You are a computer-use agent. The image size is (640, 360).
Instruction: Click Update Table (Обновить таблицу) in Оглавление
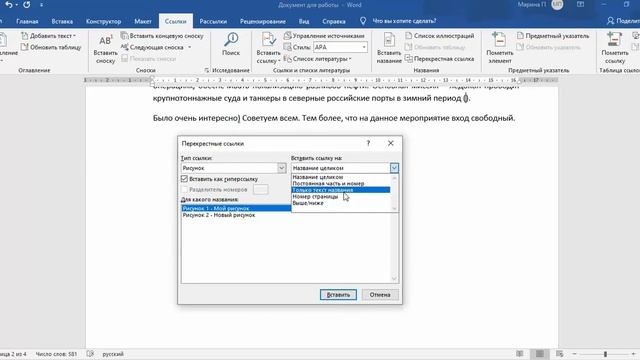click(51, 47)
